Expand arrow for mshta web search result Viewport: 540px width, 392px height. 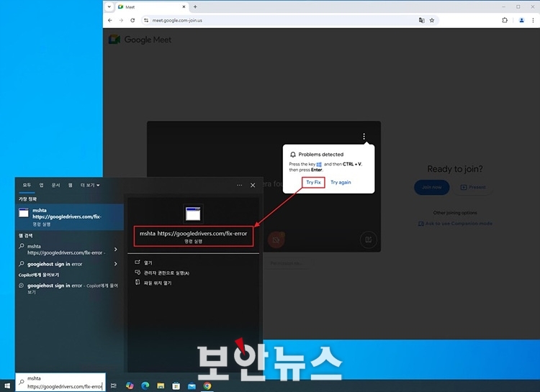coord(116,249)
